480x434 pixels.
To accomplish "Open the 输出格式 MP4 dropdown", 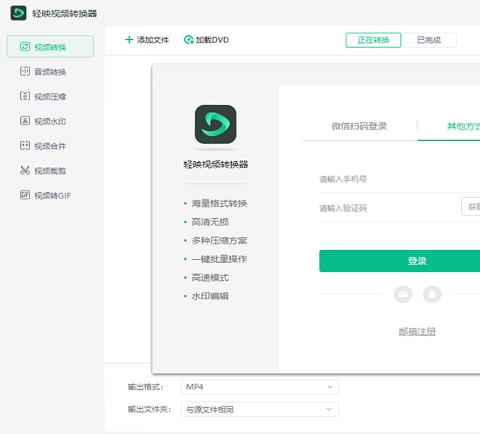I will click(260, 387).
